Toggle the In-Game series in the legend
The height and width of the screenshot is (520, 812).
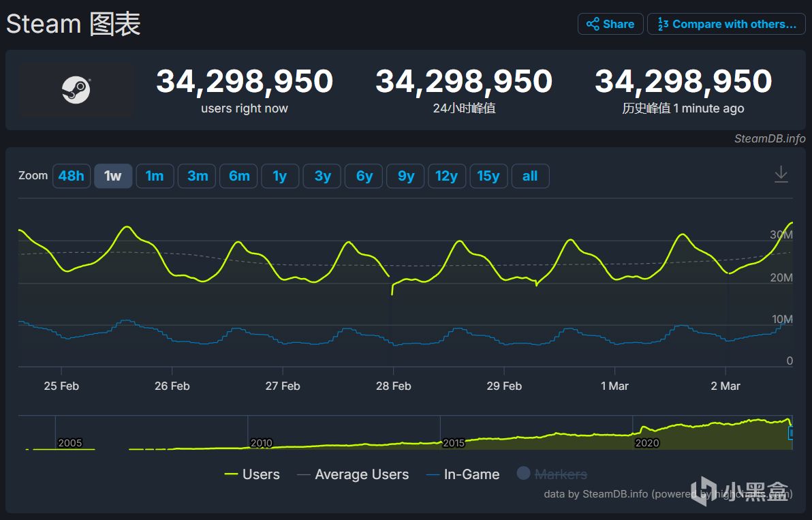463,474
